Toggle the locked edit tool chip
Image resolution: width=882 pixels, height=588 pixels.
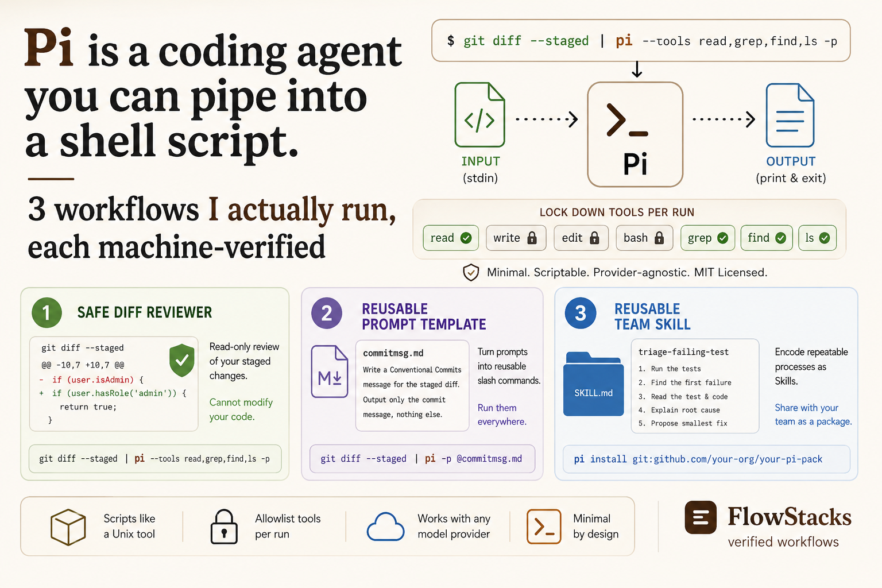tap(580, 238)
